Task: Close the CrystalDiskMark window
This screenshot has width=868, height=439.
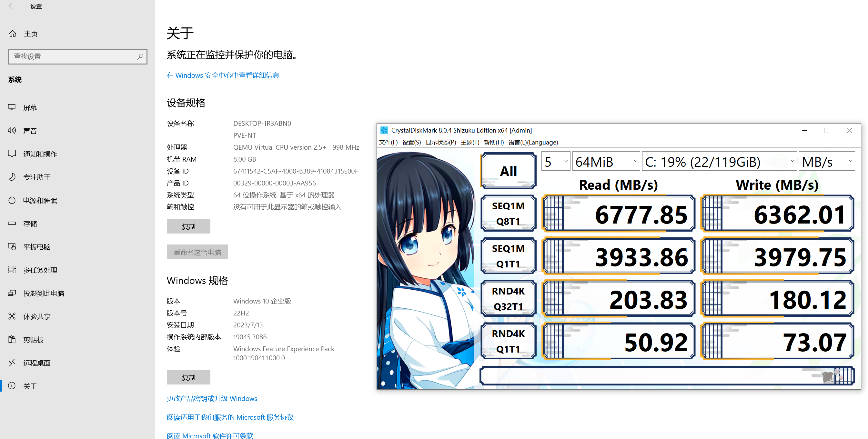Action: click(x=850, y=130)
